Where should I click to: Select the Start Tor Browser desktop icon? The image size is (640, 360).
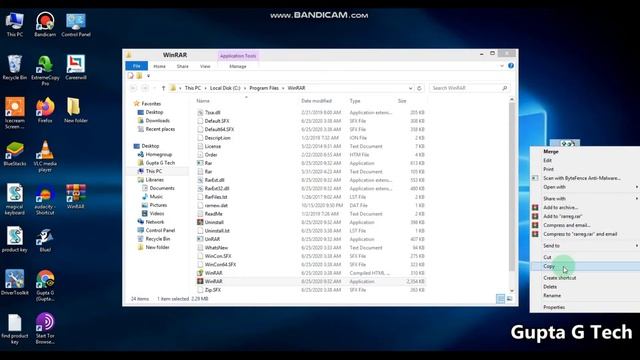click(45, 329)
